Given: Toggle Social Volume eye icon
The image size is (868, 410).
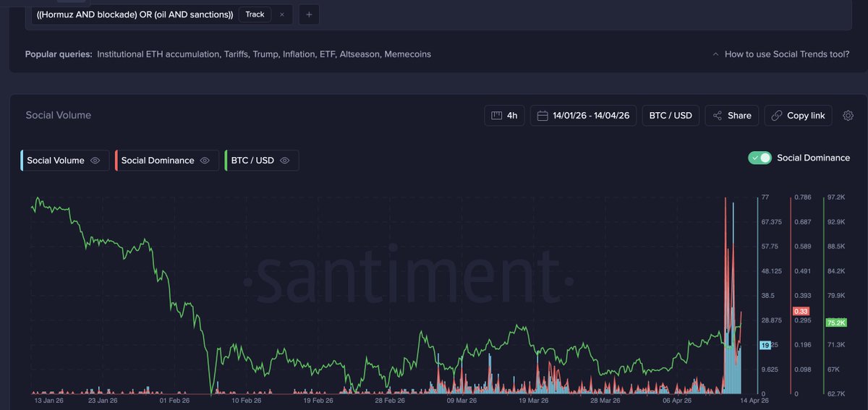Looking at the screenshot, I should click(95, 161).
